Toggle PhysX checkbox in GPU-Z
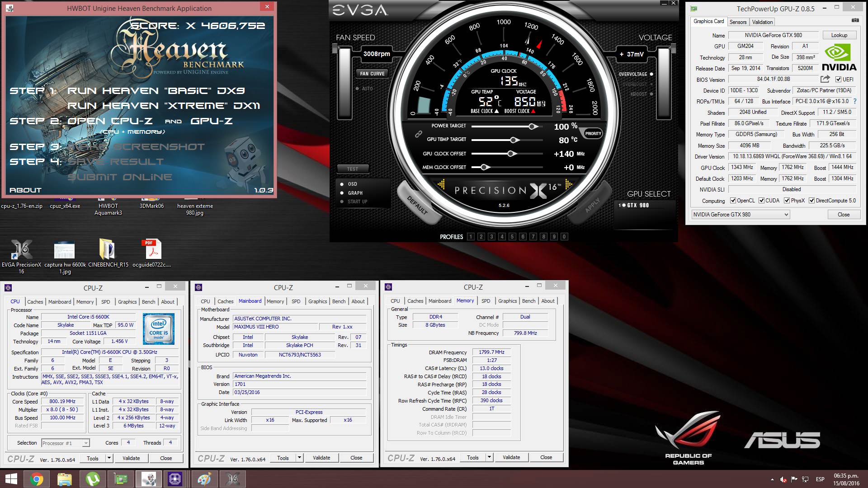The height and width of the screenshot is (488, 868). pyautogui.click(x=787, y=201)
